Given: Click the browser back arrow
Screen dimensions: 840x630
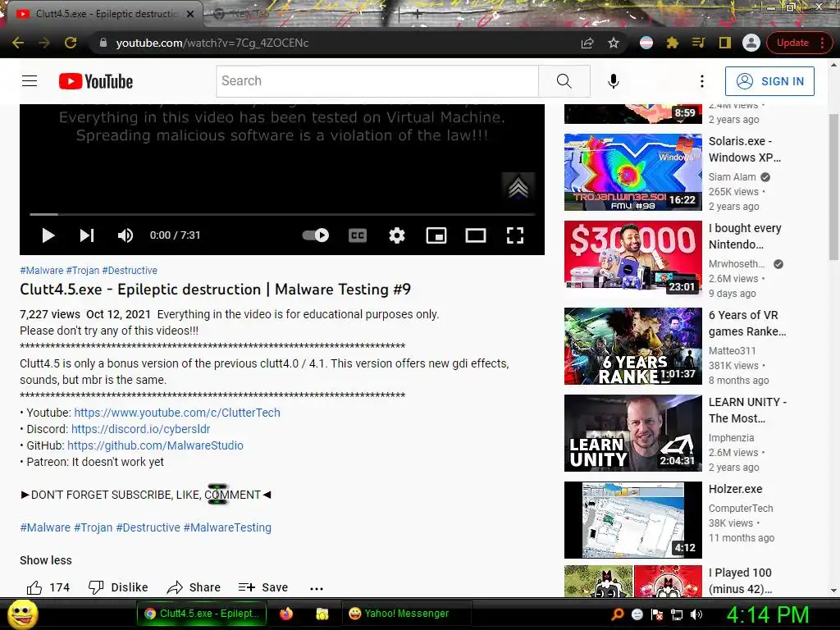Looking at the screenshot, I should point(18,43).
